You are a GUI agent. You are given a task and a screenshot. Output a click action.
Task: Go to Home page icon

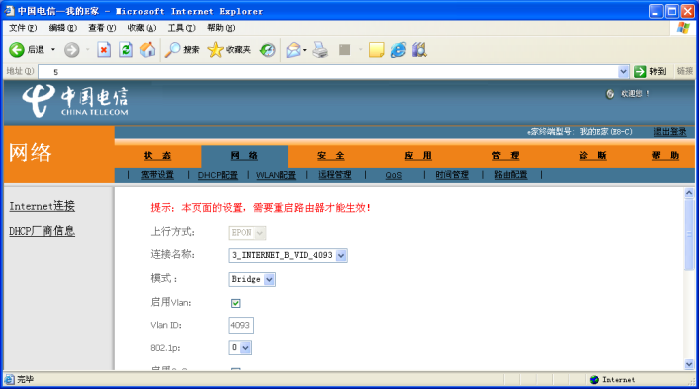(148, 49)
